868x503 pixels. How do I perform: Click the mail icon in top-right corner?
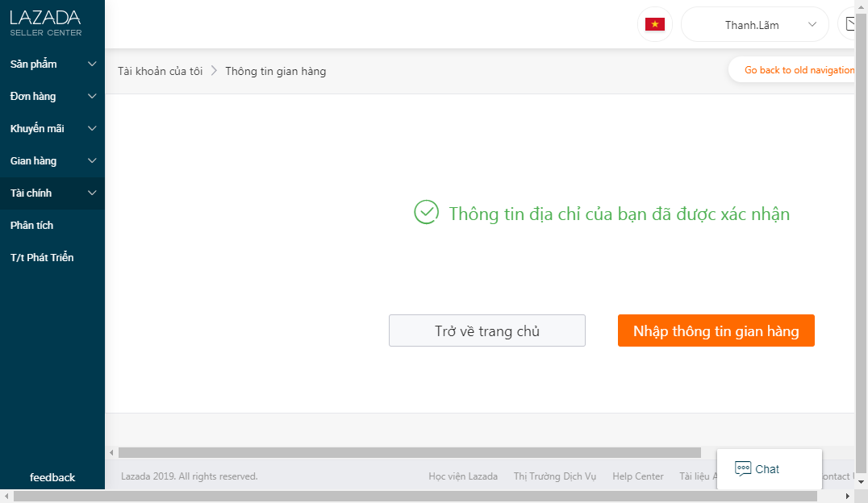point(850,24)
